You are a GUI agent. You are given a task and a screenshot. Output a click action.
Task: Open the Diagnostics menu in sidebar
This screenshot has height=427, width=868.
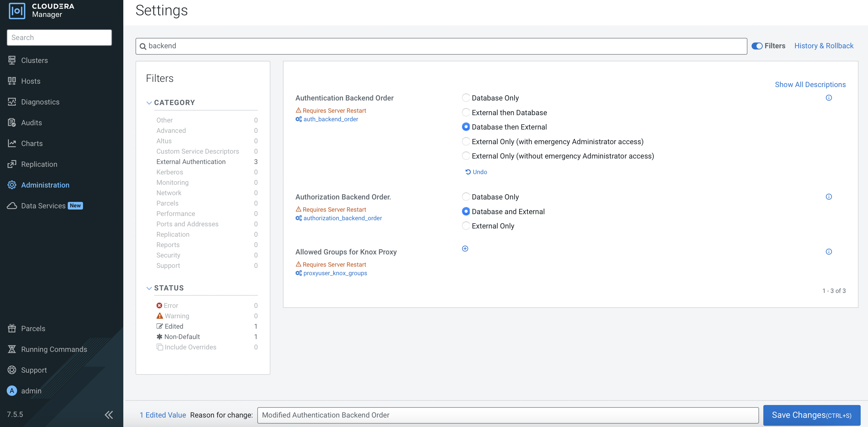tap(40, 102)
